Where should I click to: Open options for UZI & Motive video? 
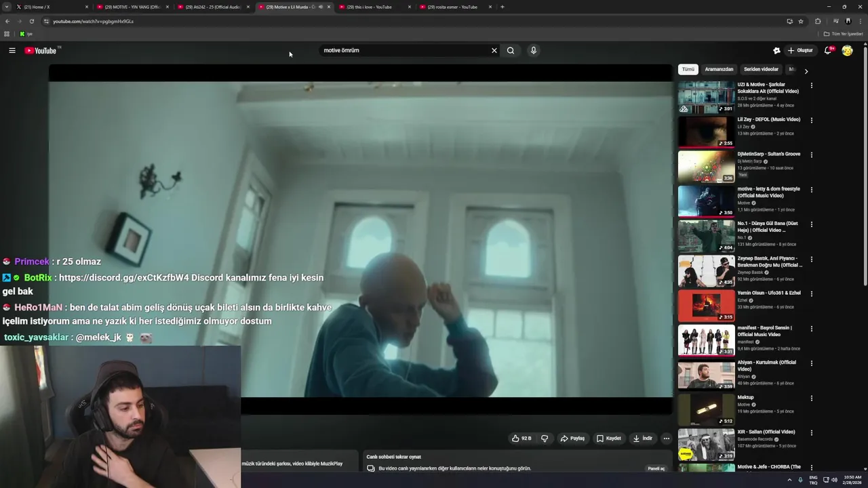click(x=811, y=85)
